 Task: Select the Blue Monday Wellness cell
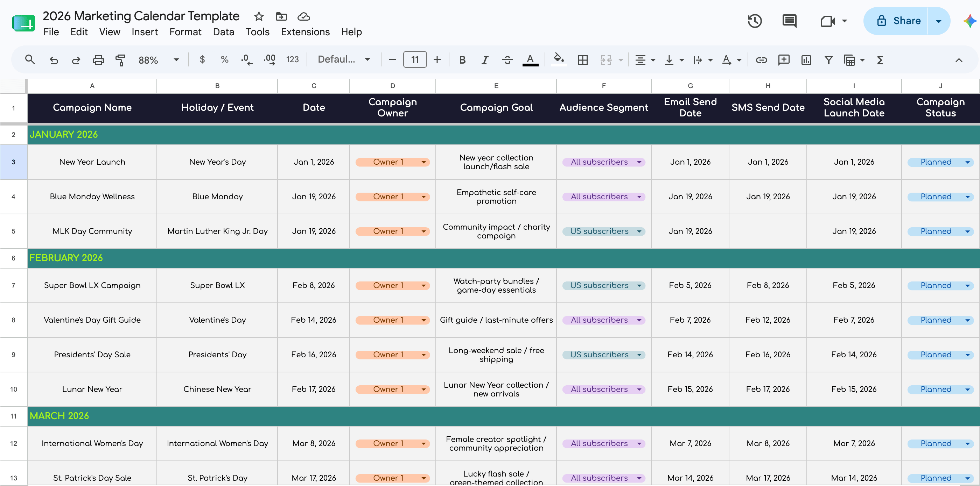coord(92,196)
